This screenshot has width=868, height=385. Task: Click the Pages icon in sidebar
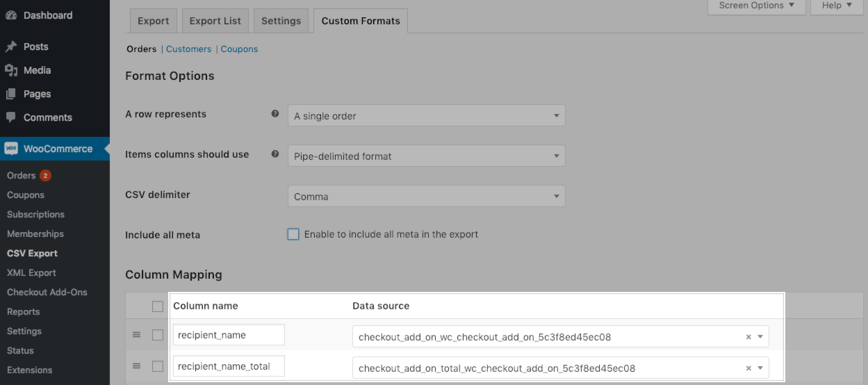(x=11, y=94)
